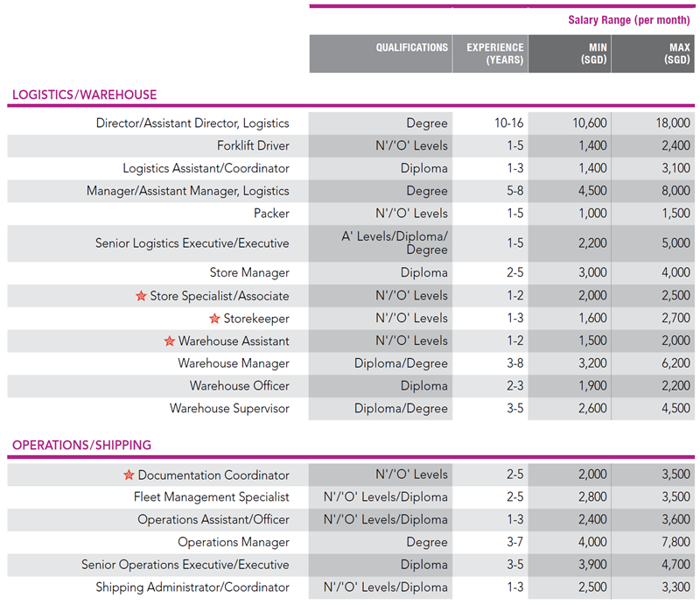Click the Fleet Management Specialist job title
The height and width of the screenshot is (605, 700).
pos(211,497)
